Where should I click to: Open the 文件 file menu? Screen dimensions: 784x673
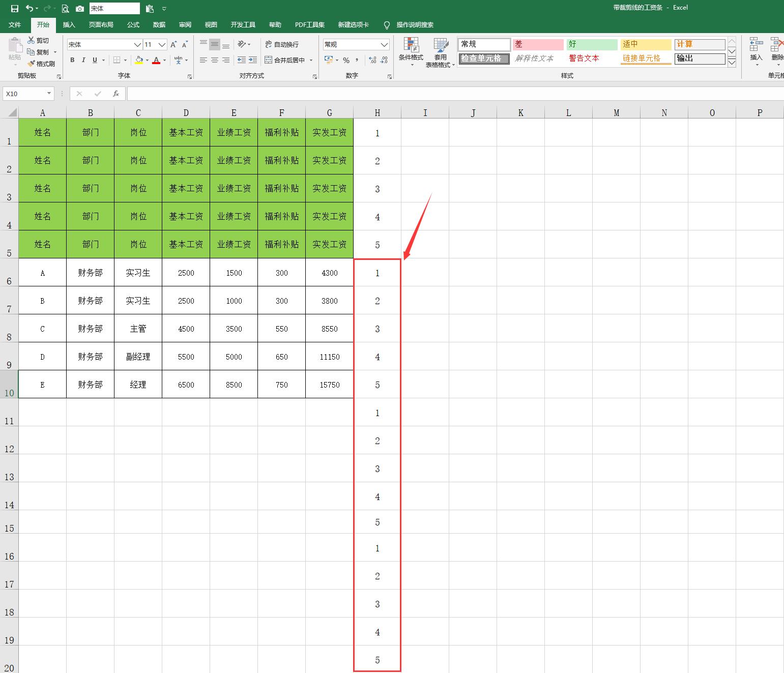(x=15, y=24)
